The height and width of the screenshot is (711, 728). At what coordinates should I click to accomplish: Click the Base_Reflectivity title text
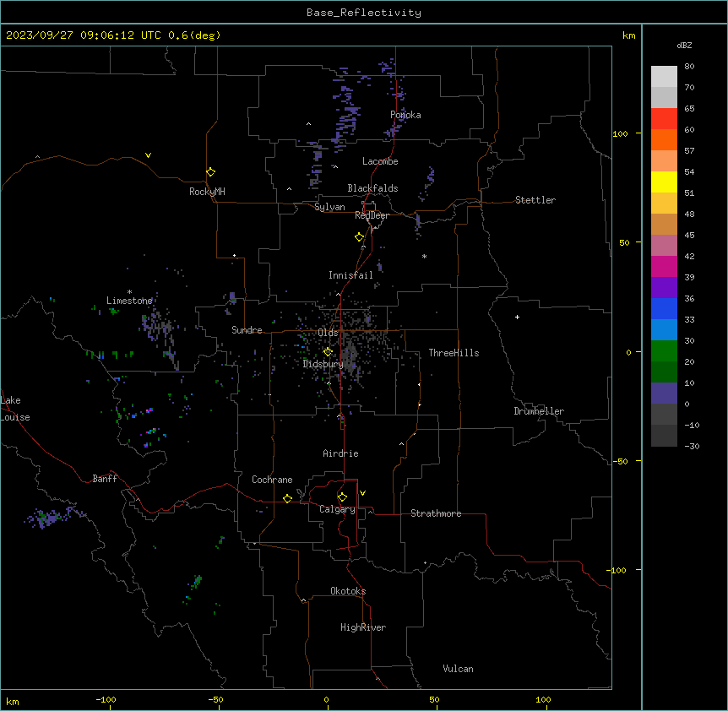(364, 13)
